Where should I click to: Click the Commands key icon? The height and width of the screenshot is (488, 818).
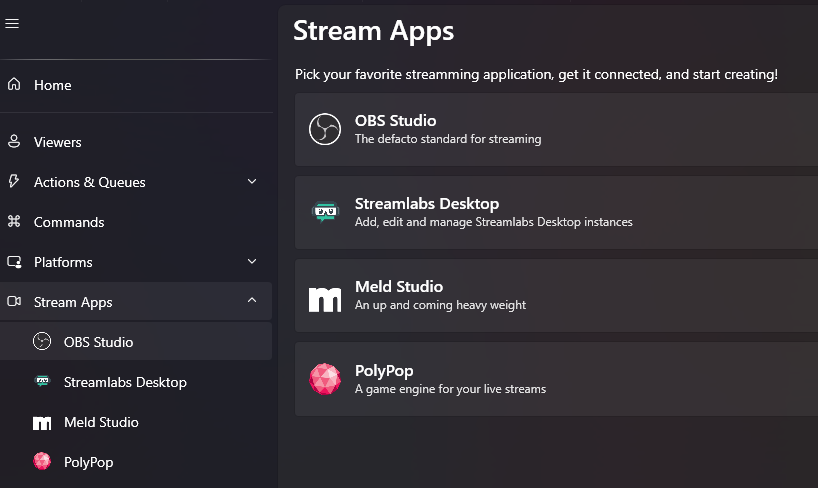tap(14, 221)
